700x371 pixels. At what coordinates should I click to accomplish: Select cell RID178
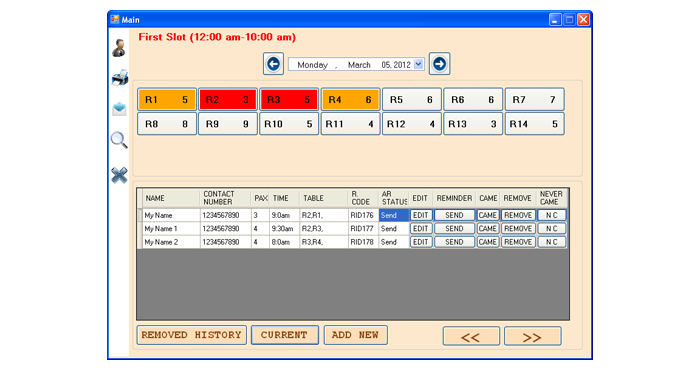(363, 242)
